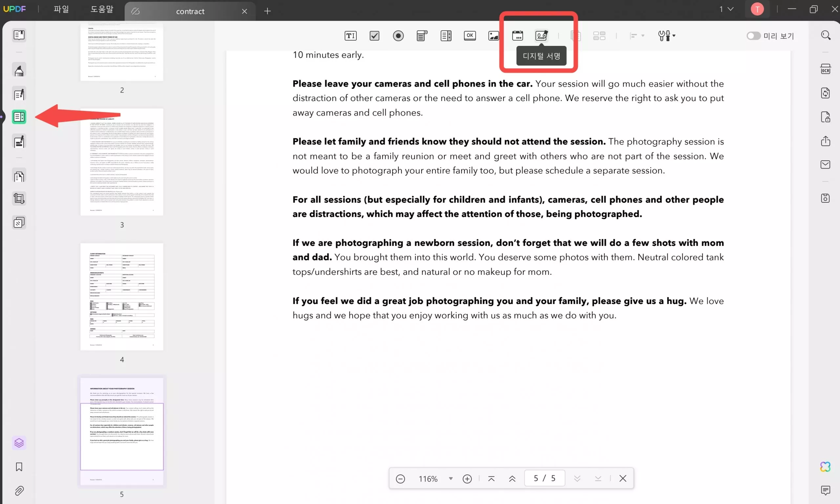Select the green Prepare Form sidebar icon

point(19,117)
